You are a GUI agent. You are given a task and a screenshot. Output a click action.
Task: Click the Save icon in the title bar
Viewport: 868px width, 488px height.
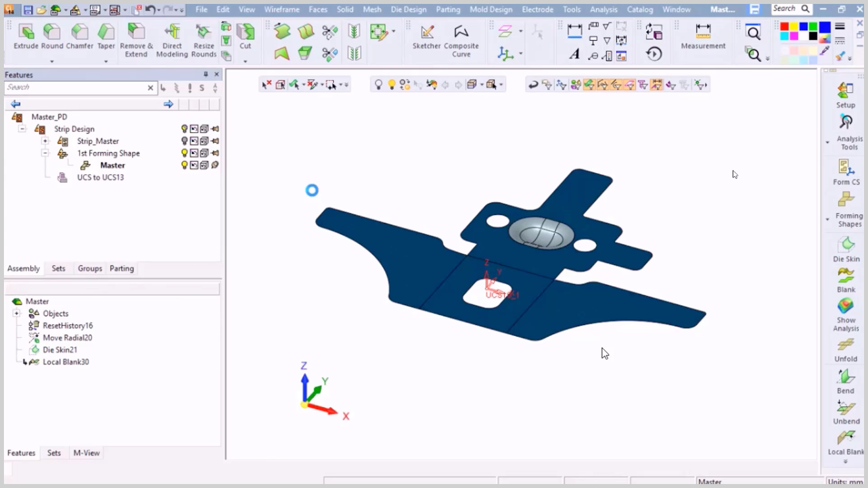[x=28, y=10]
